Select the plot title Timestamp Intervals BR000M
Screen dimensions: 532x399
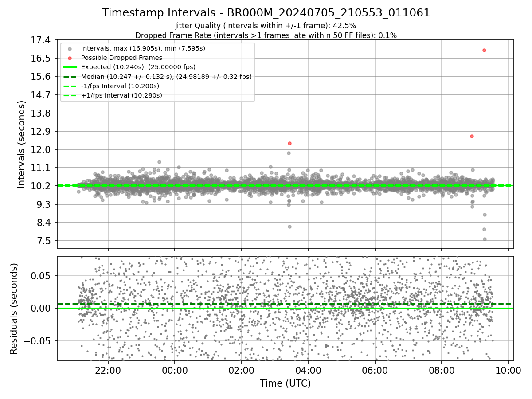point(266,13)
